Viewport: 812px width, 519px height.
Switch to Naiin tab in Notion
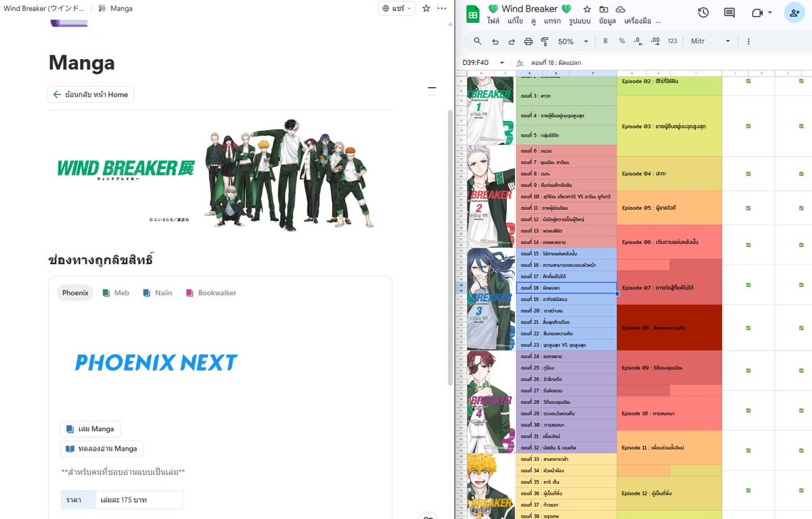coord(157,293)
